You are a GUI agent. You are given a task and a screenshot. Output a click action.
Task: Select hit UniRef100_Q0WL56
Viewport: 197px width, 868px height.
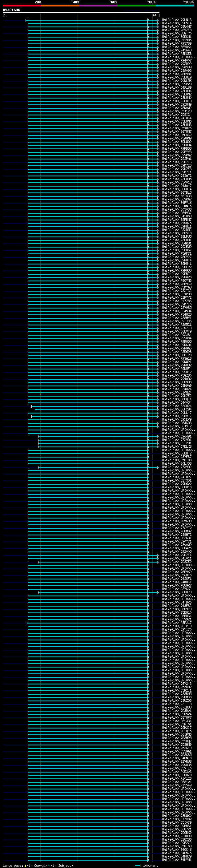point(176,81)
